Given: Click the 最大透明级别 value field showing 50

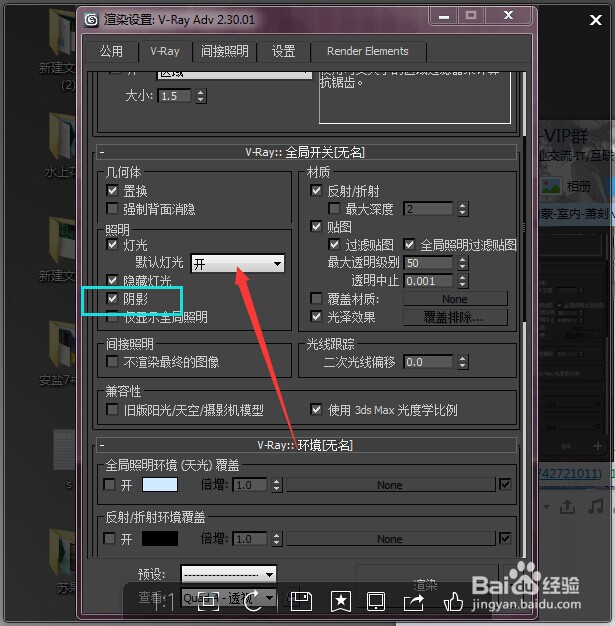Looking at the screenshot, I should [428, 263].
